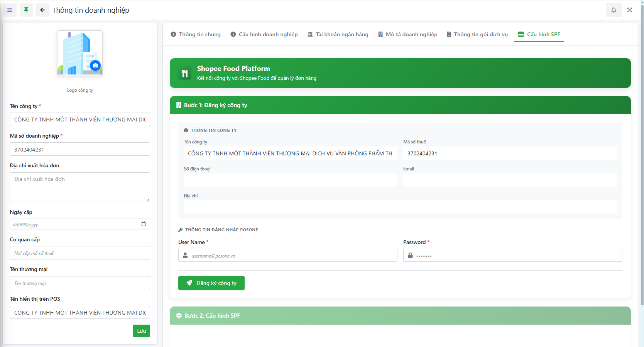Open Cấu hình doanh nghiệp tab
Image resolution: width=644 pixels, height=347 pixels.
click(264, 34)
